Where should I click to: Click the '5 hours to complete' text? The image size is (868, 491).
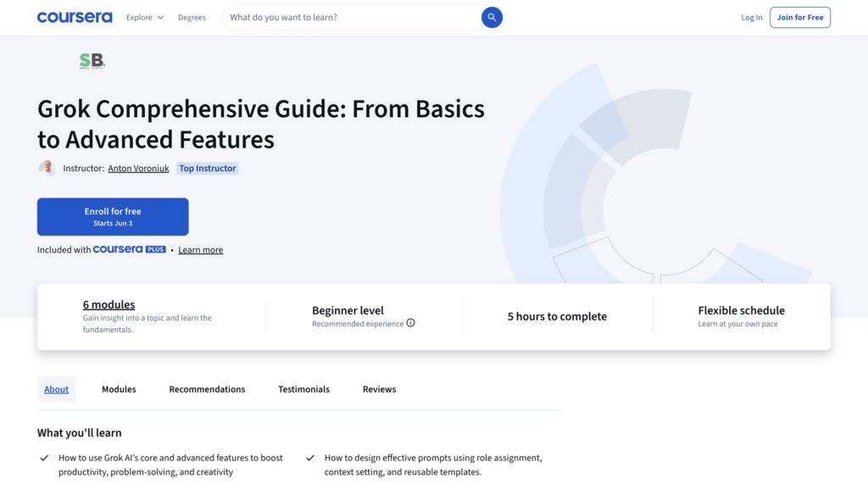click(557, 316)
